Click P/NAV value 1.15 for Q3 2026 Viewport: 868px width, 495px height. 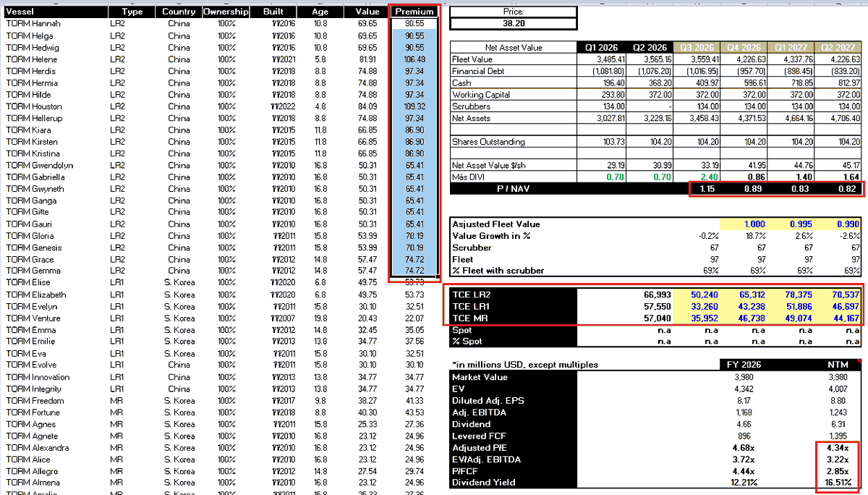[x=707, y=189]
